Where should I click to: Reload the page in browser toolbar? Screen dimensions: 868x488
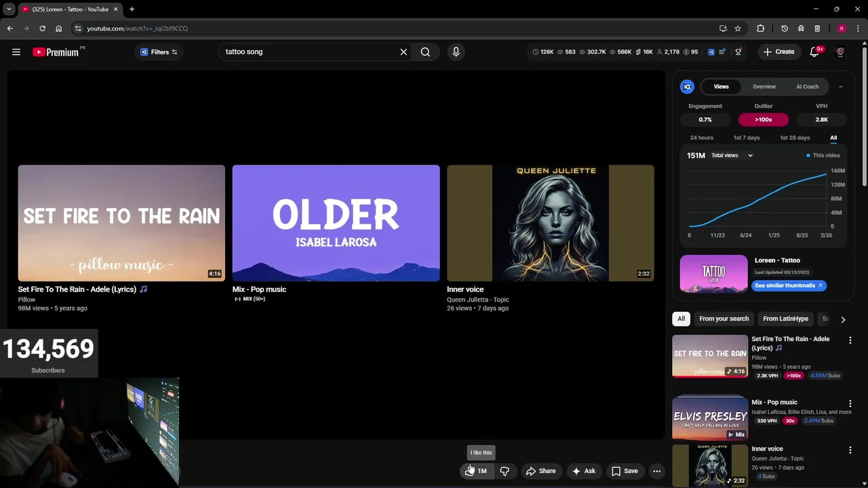coord(42,28)
